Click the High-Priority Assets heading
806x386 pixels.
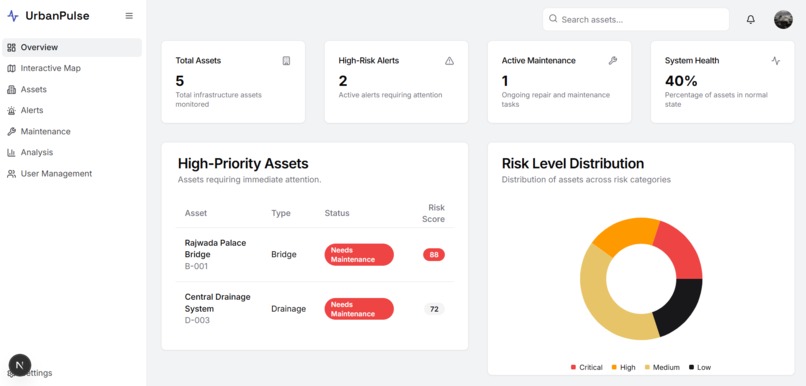click(243, 163)
